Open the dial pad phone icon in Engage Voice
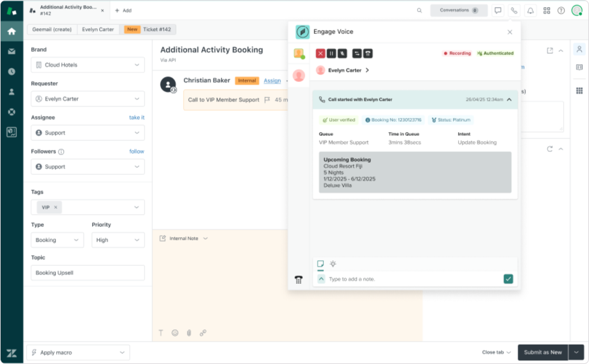This screenshot has height=364, width=589. 299,279
